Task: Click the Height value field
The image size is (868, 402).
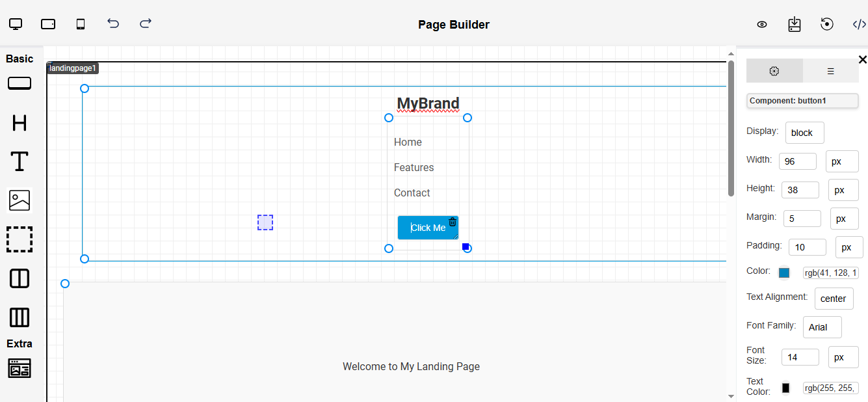Action: [x=800, y=190]
